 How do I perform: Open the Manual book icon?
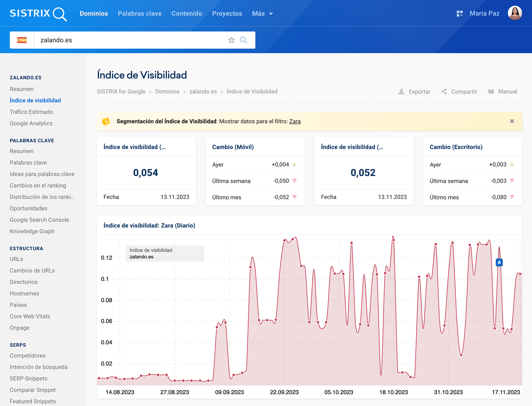[x=491, y=92]
